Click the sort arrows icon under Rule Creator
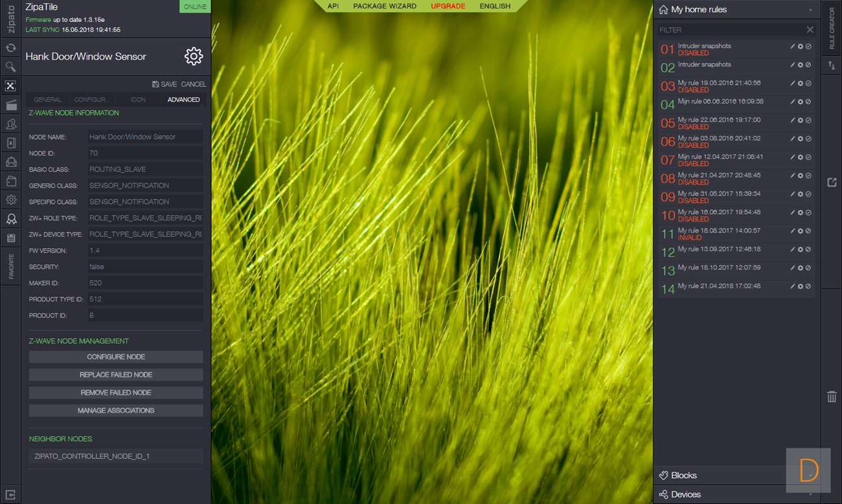 (x=832, y=65)
